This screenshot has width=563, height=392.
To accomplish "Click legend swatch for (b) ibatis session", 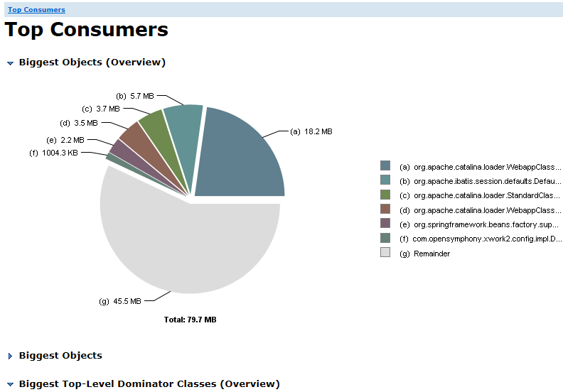I will point(385,180).
